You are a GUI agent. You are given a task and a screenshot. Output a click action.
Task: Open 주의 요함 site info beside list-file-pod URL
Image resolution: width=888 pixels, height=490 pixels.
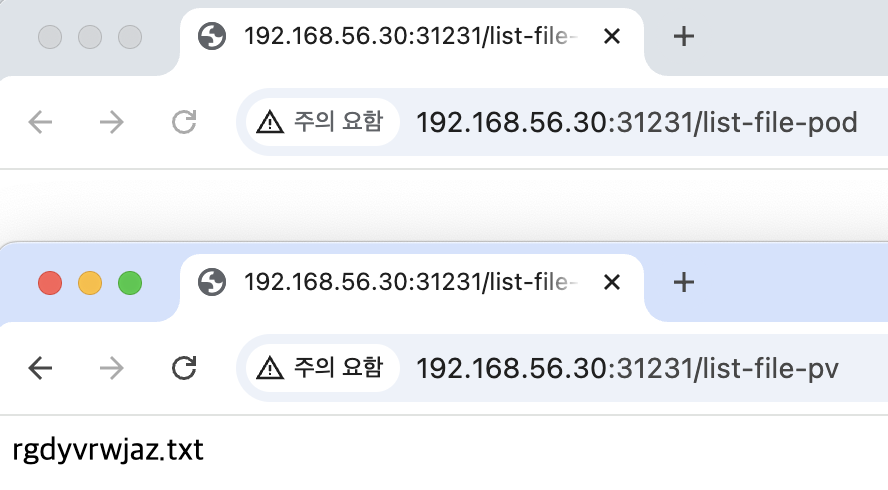322,122
